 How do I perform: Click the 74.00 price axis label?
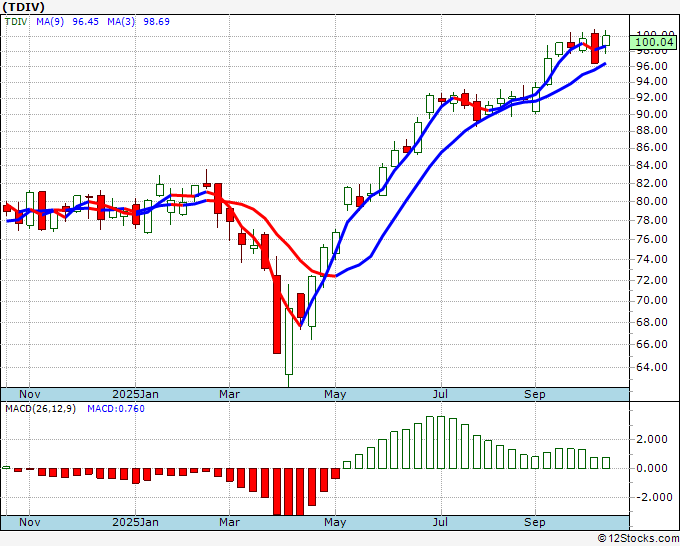[x=652, y=259]
